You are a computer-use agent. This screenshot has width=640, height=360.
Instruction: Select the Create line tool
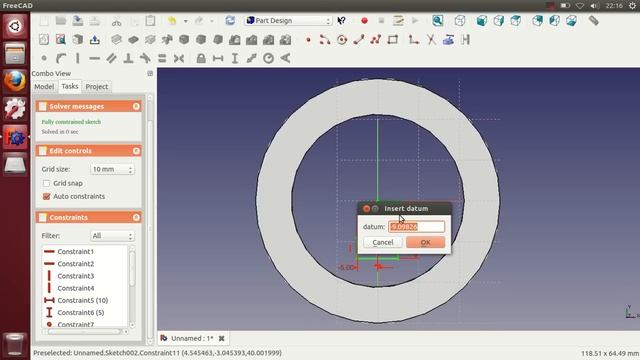[x=359, y=40]
